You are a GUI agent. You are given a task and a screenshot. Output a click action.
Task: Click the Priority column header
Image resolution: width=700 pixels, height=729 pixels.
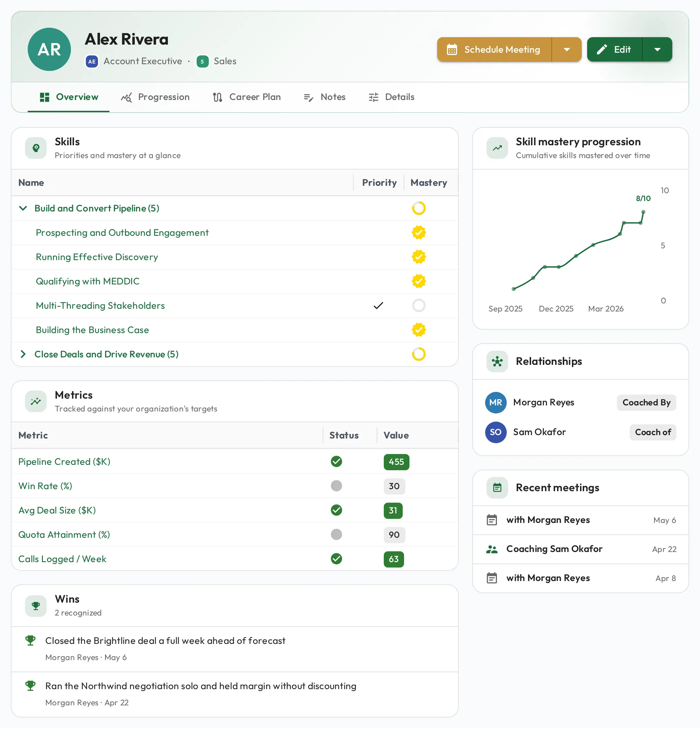click(379, 183)
